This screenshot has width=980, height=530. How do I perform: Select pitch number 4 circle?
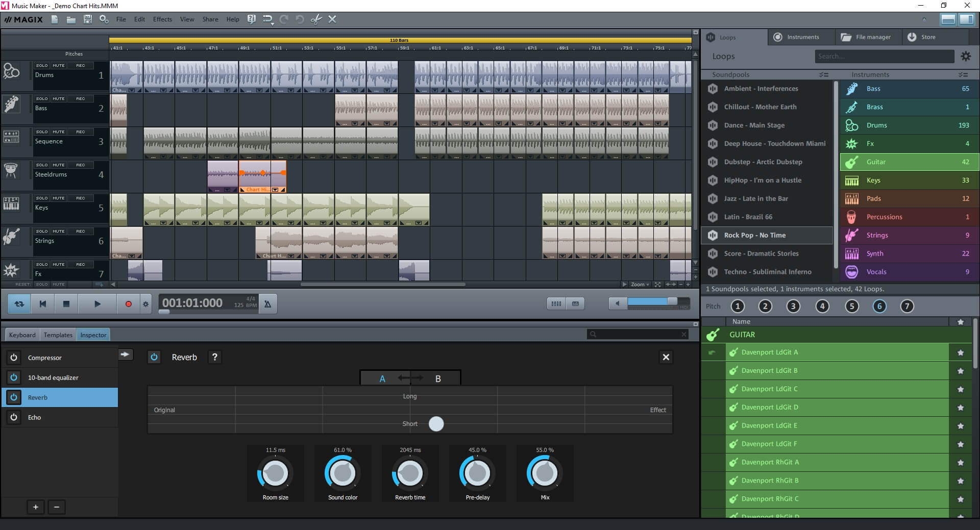(x=822, y=307)
